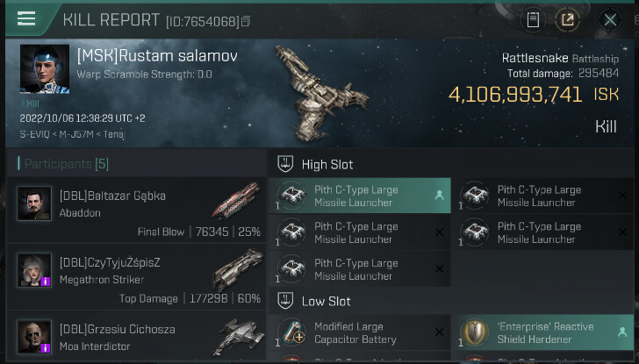Open the S-EVIQ system location link
The width and height of the screenshot is (639, 364).
click(34, 134)
